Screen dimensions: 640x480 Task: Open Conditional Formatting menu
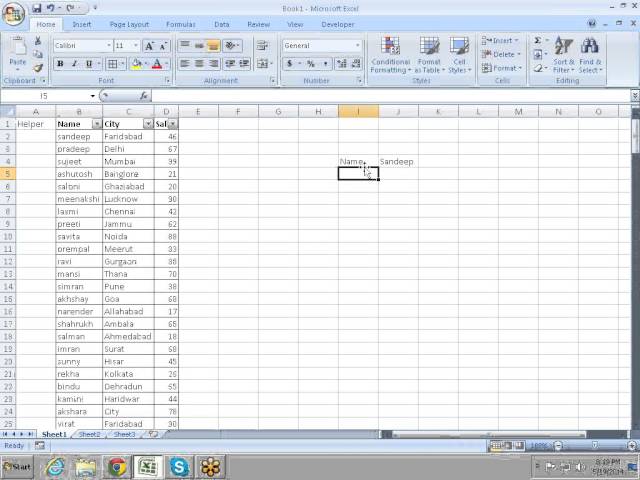coord(390,55)
